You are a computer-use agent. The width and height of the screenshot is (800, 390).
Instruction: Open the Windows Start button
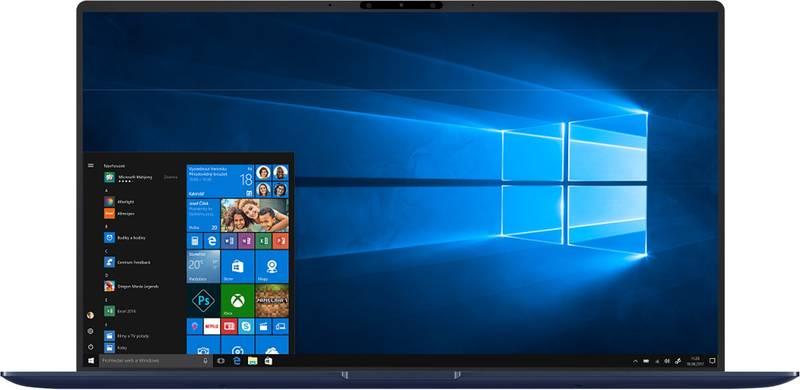pyautogui.click(x=91, y=360)
